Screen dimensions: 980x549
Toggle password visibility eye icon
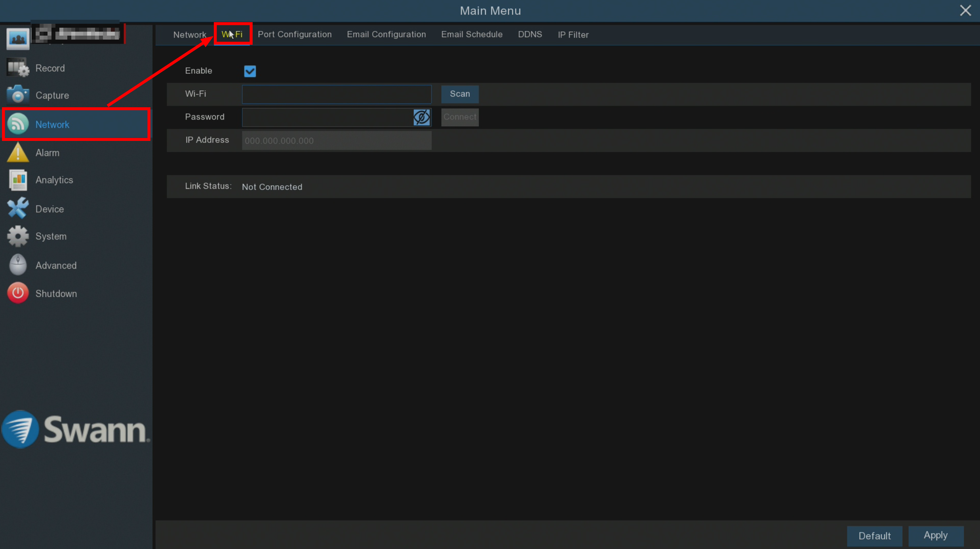pos(421,117)
